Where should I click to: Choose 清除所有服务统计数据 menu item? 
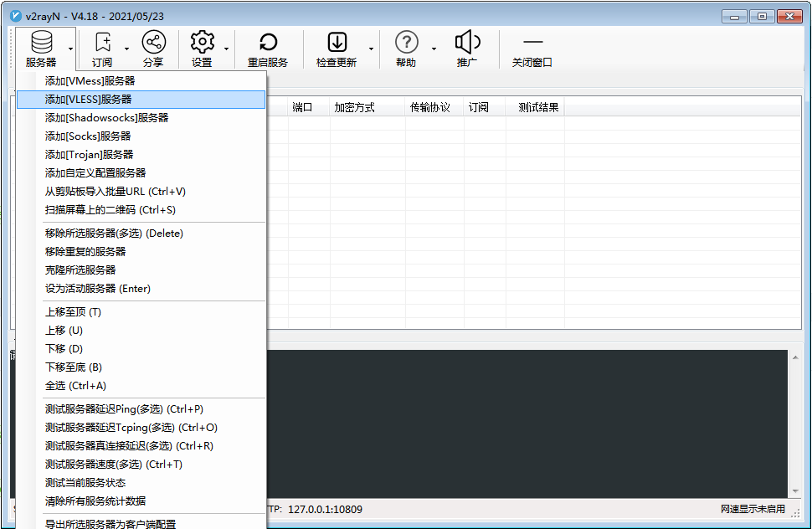click(141, 501)
